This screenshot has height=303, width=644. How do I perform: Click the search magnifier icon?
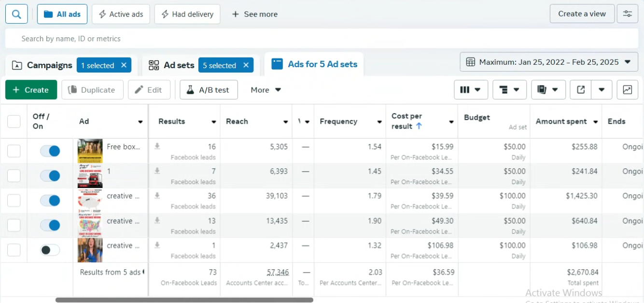(16, 14)
